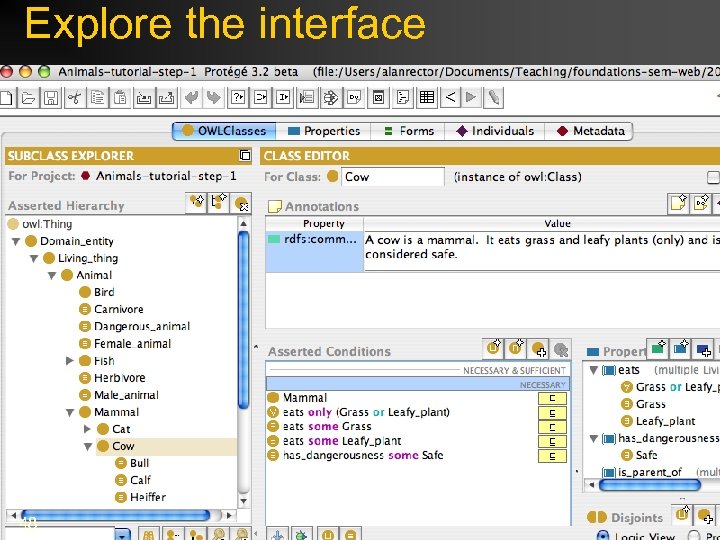Click horizontal scrollbar thumb in Properties pane
Viewport: 720px width, 540px height.
point(650,484)
